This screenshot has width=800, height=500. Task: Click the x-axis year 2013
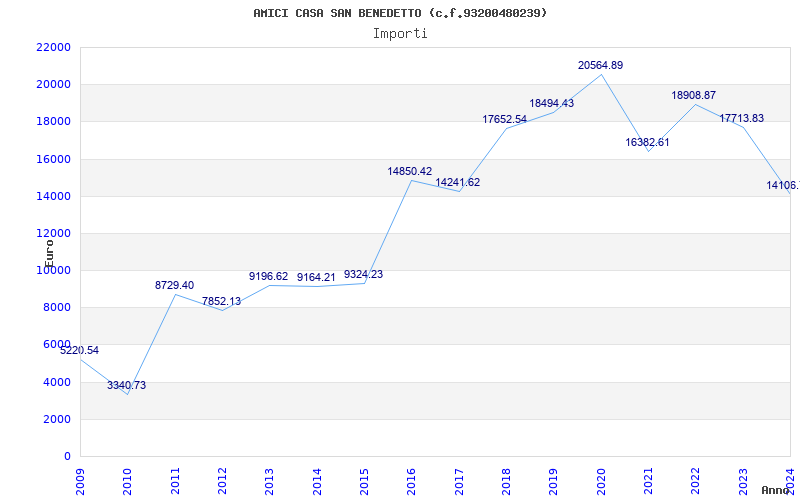click(269, 482)
